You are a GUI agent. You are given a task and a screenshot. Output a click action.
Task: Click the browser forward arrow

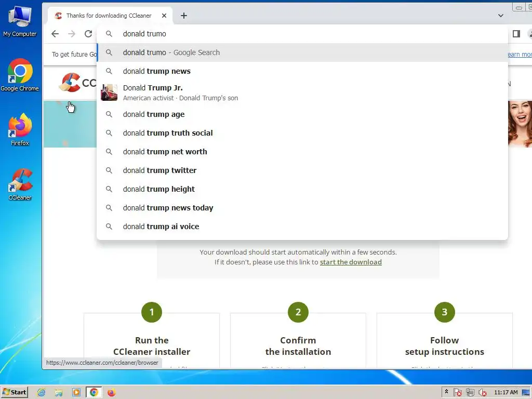tap(72, 34)
